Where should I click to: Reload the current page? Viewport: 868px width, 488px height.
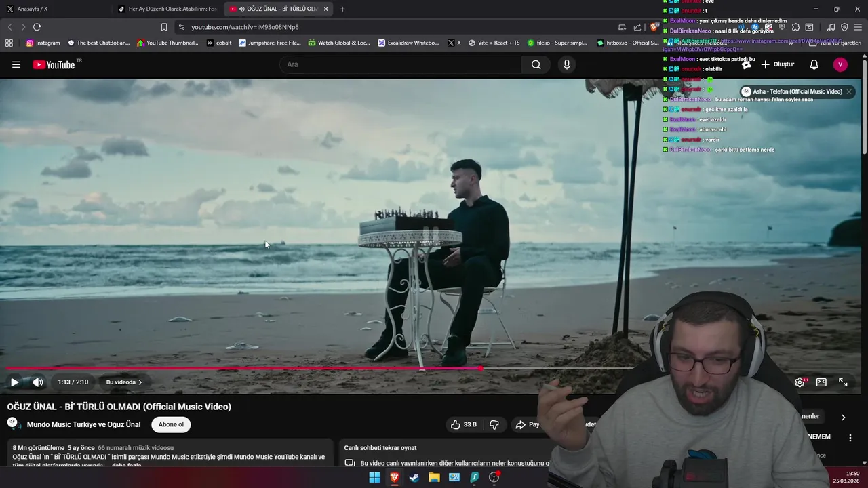[x=37, y=27]
